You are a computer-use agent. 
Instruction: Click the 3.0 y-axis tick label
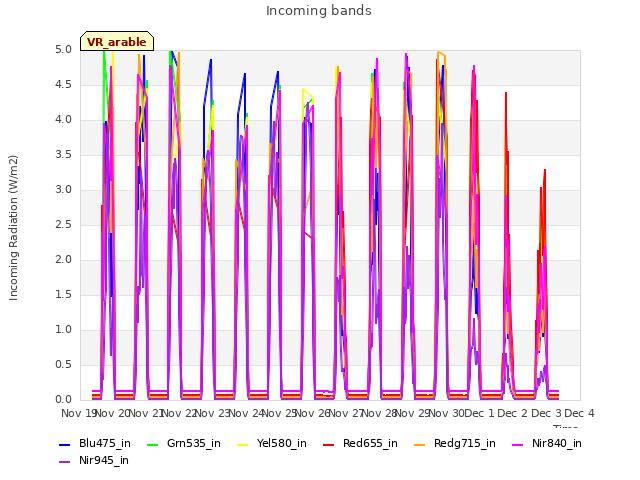pos(63,190)
